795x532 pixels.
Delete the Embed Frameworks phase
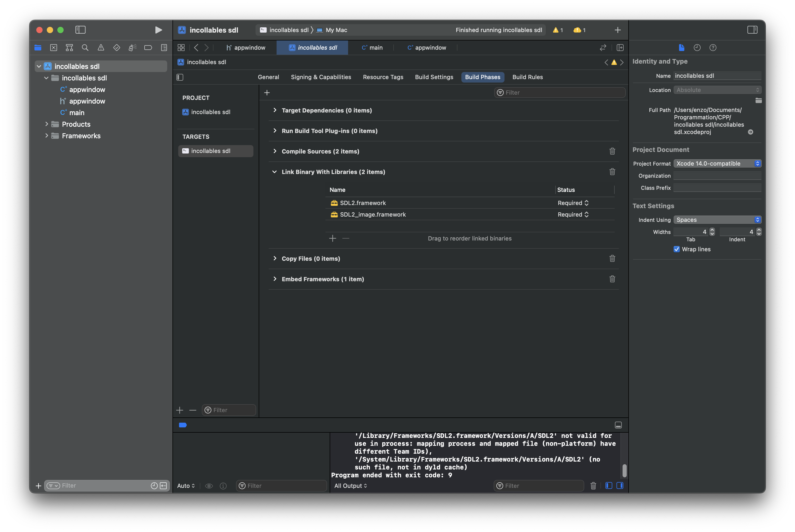click(x=612, y=279)
